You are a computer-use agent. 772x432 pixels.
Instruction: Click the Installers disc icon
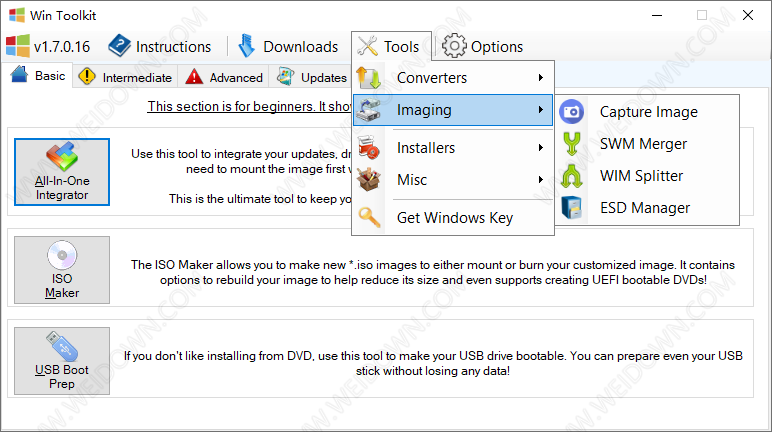point(368,148)
